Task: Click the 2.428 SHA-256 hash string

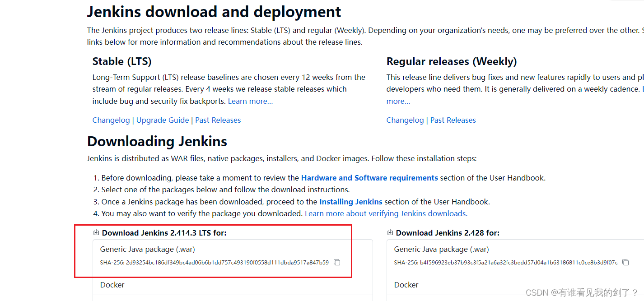Action: point(519,262)
